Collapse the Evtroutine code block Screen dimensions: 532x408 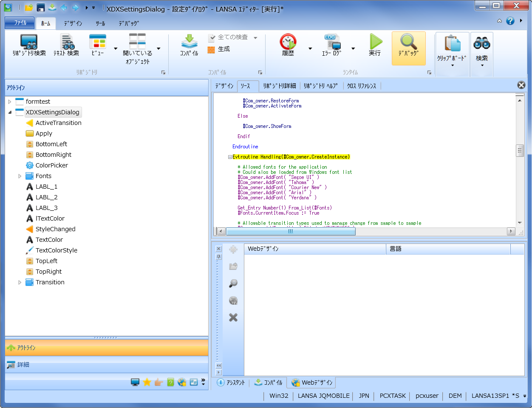coord(230,157)
